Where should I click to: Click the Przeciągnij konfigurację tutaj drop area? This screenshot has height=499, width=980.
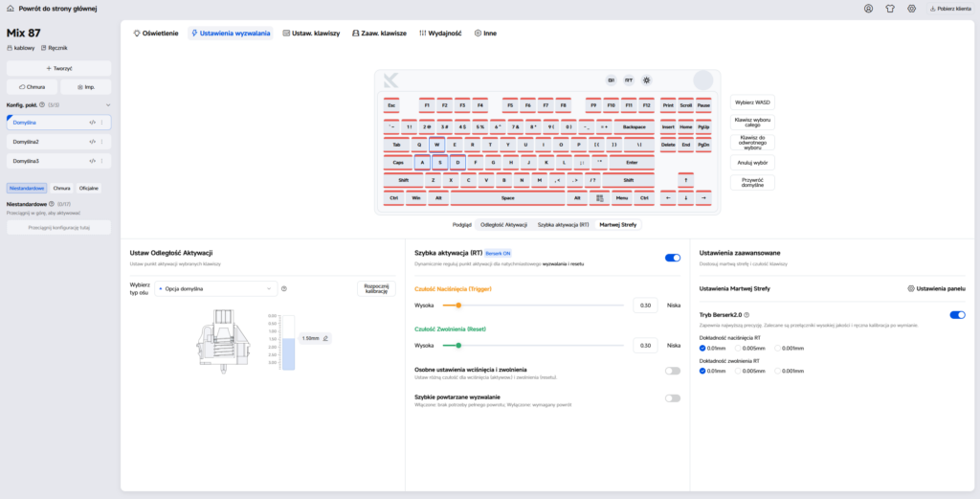point(58,228)
